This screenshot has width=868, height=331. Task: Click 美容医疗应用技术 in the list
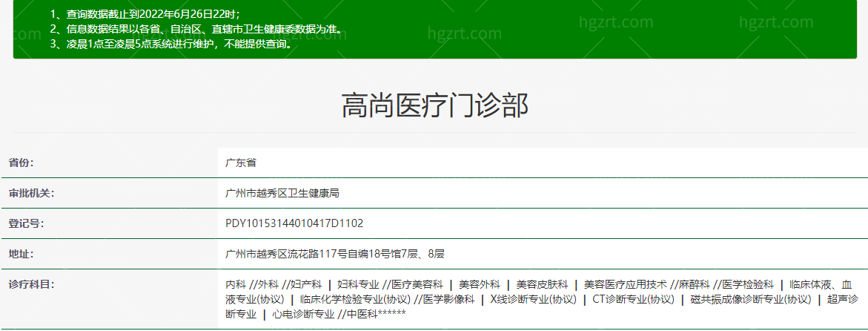coord(626,284)
